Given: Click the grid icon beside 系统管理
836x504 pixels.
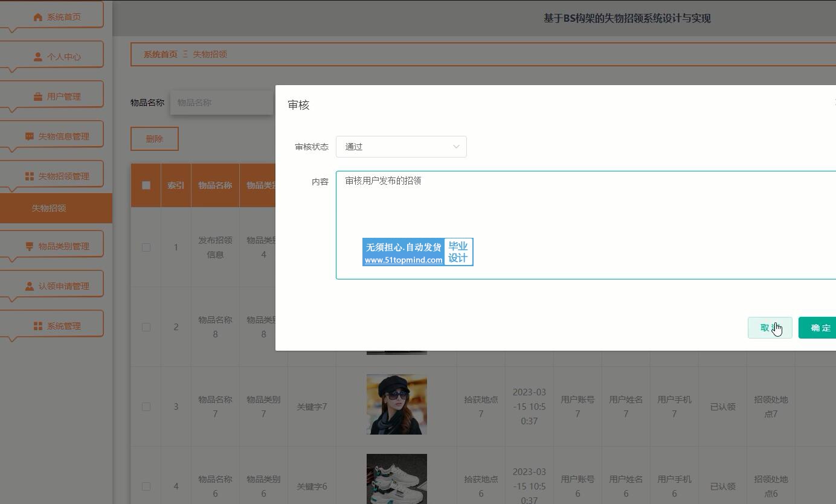Looking at the screenshot, I should (x=38, y=326).
